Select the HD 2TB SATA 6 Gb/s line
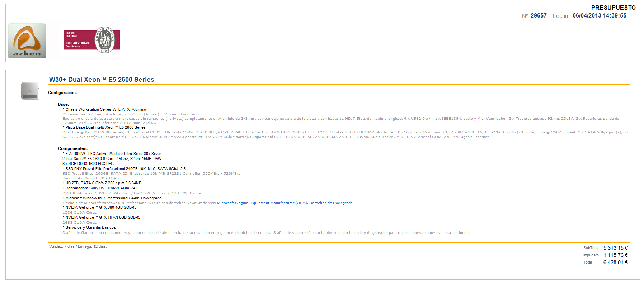The image size is (644, 283). (x=102, y=183)
